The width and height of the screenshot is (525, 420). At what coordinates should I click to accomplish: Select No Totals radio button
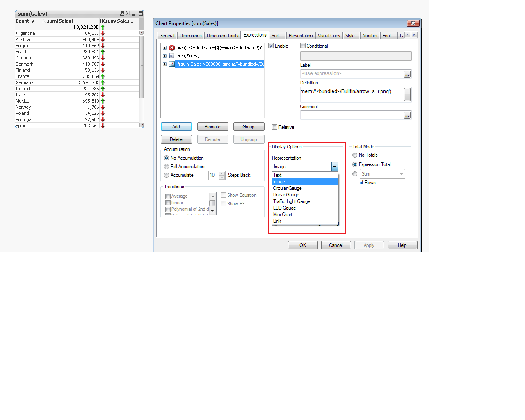(355, 155)
